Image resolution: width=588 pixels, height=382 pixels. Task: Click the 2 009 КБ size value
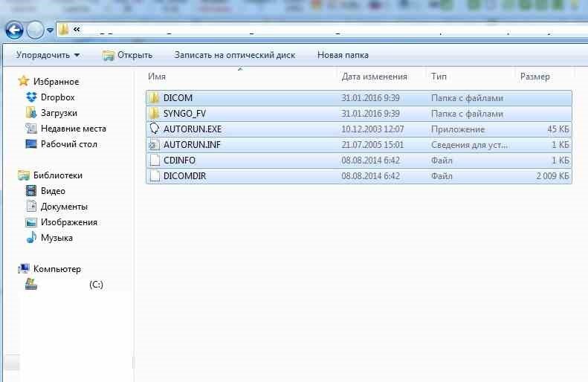[x=552, y=176]
